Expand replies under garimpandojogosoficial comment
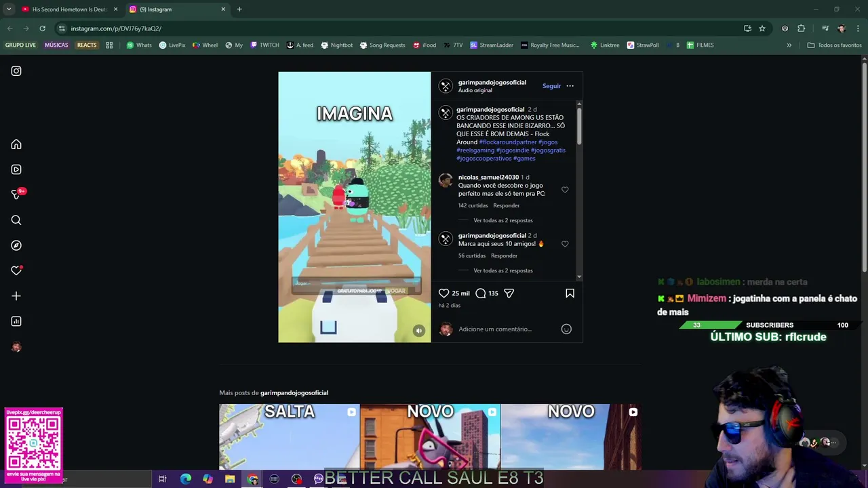The image size is (868, 488). pos(502,270)
